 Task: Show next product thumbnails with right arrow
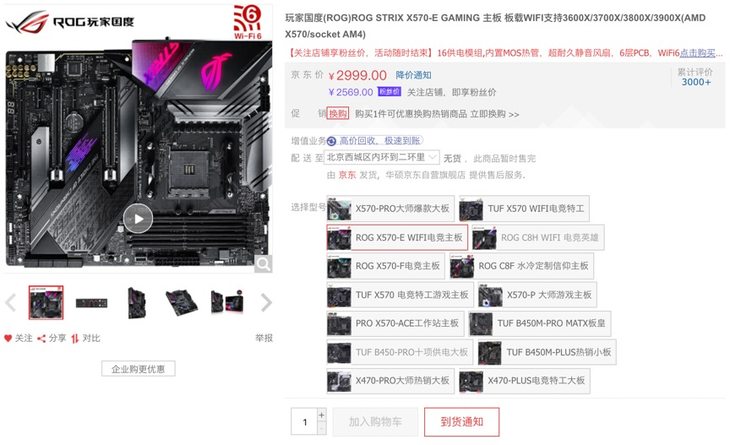pos(266,303)
